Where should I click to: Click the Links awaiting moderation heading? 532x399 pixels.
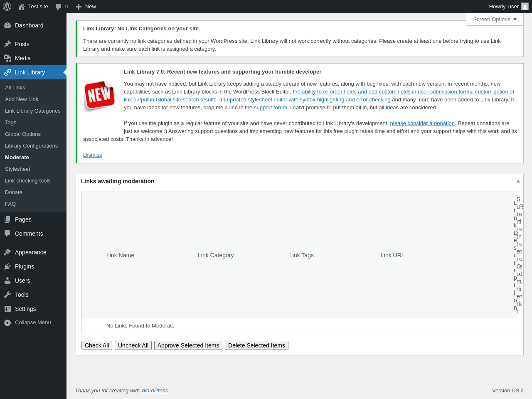point(118,181)
